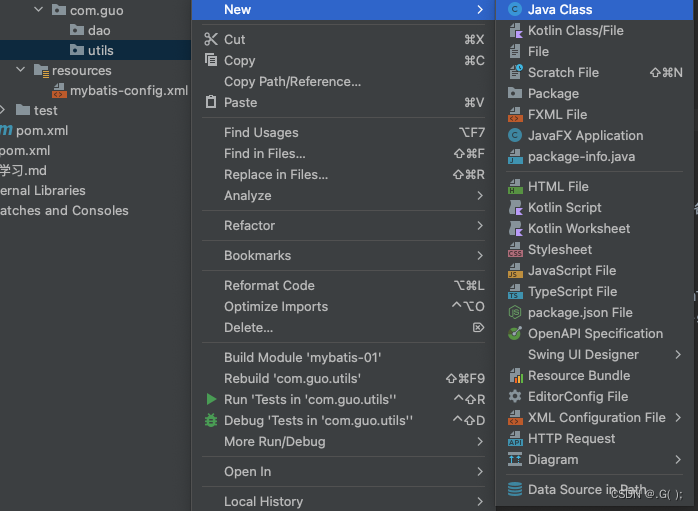Click the FXML File icon
This screenshot has height=511, width=698.
(515, 114)
